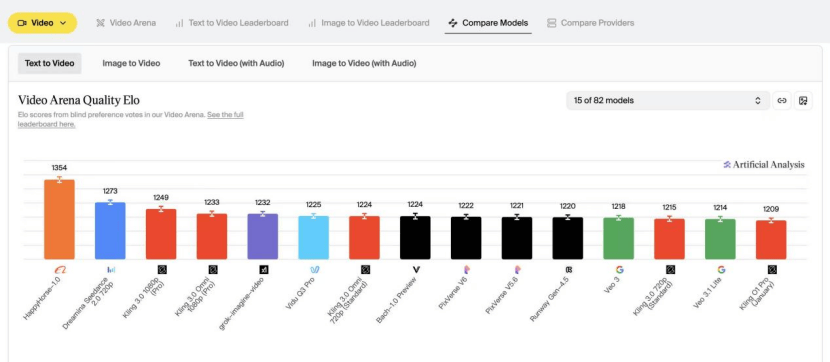Click the 1209 score label
This screenshot has width=830, height=362.
pyautogui.click(x=771, y=209)
